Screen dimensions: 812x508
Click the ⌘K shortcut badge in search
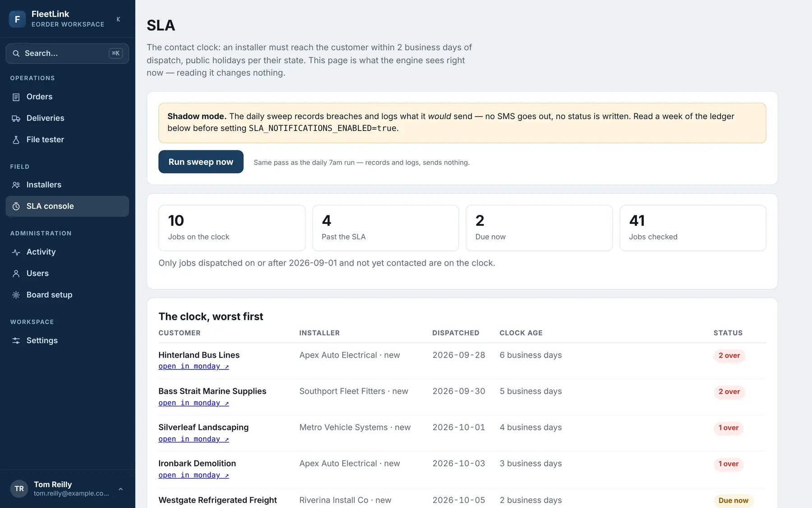[x=116, y=53]
